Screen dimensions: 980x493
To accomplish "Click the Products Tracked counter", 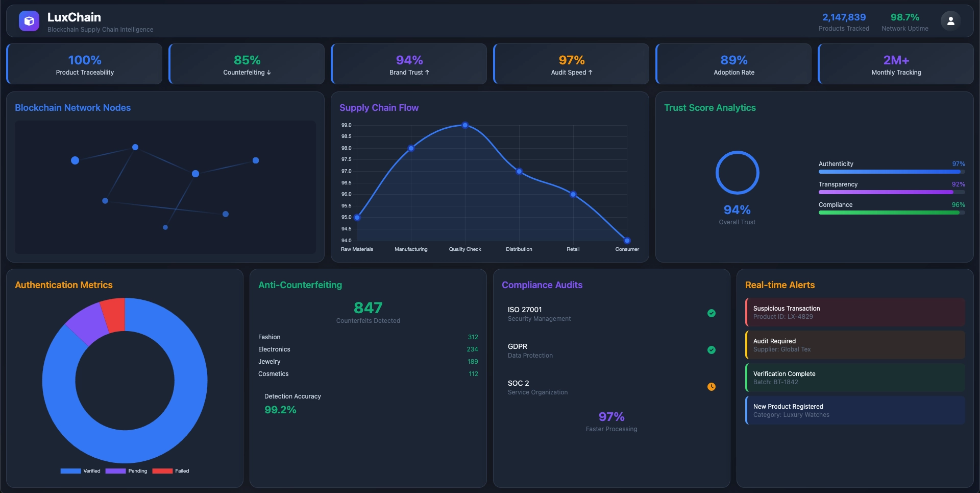I will (x=844, y=21).
